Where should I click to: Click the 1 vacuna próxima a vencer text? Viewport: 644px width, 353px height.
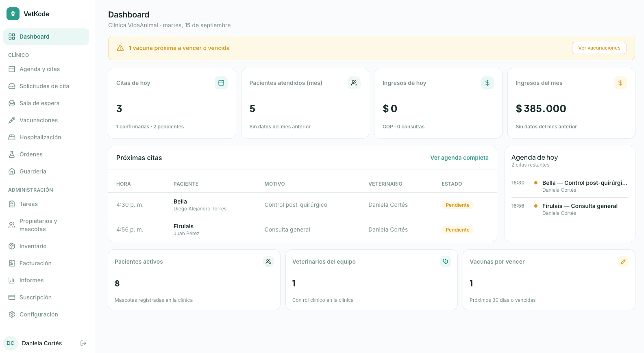click(x=179, y=48)
